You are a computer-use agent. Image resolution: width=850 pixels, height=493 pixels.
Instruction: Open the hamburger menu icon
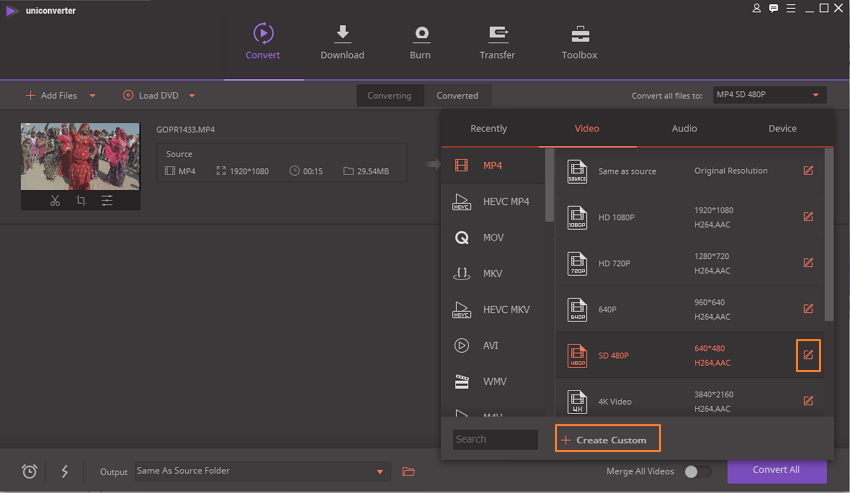point(791,8)
